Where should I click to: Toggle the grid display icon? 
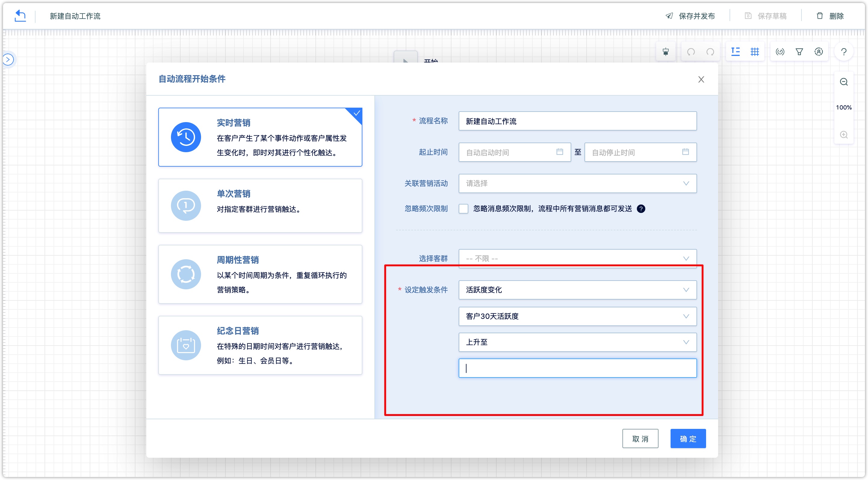pos(755,51)
